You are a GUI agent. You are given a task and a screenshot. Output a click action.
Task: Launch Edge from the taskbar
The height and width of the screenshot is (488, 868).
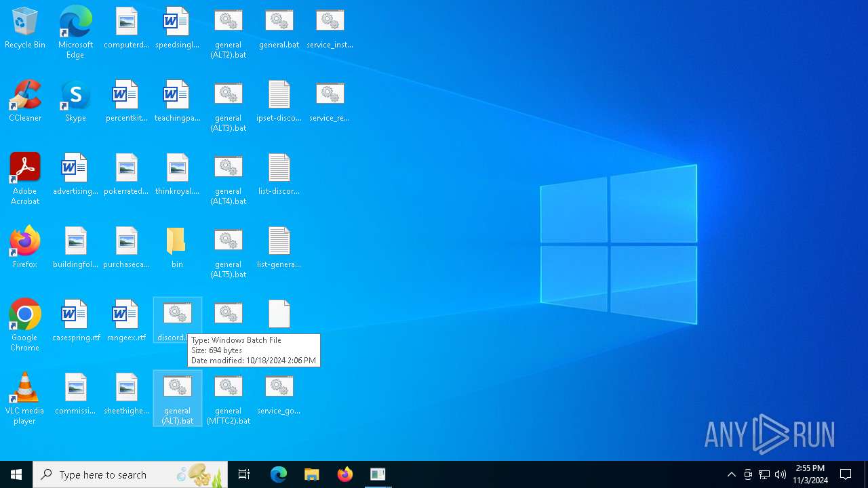(279, 474)
